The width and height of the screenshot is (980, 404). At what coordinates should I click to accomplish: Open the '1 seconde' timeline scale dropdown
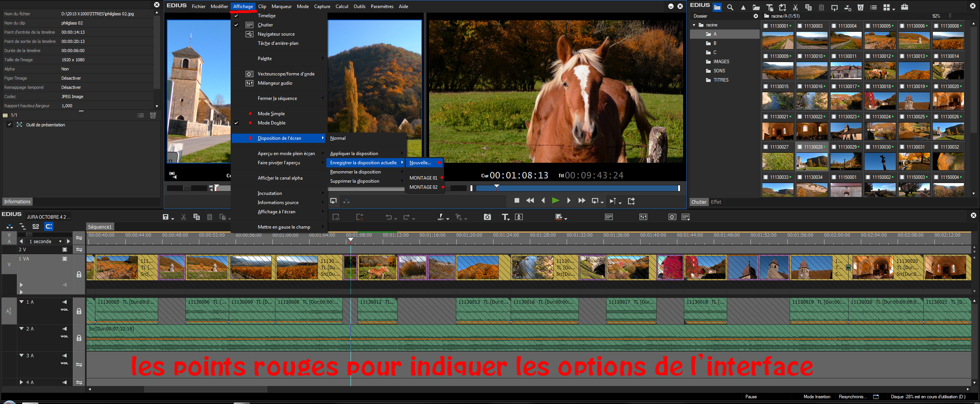[60, 242]
